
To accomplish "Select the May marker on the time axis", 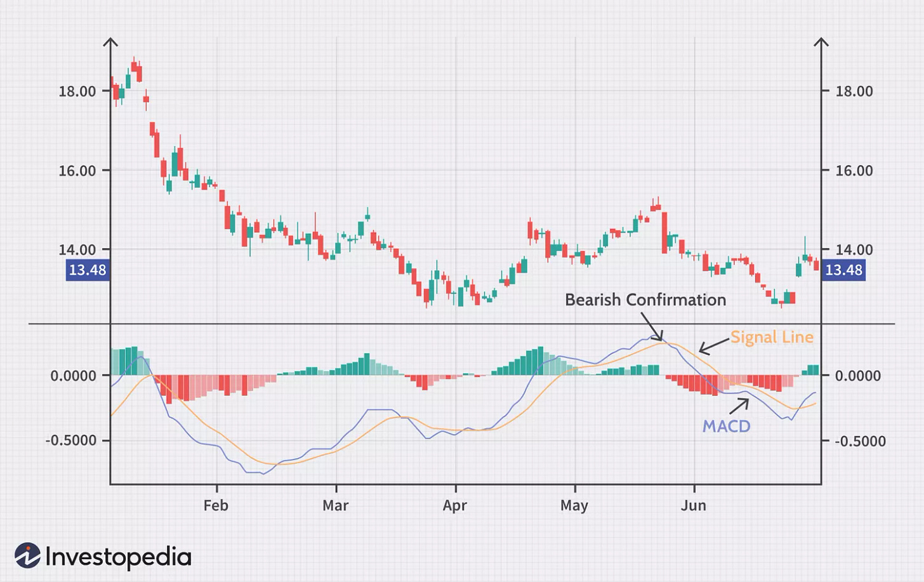I will click(x=574, y=505).
